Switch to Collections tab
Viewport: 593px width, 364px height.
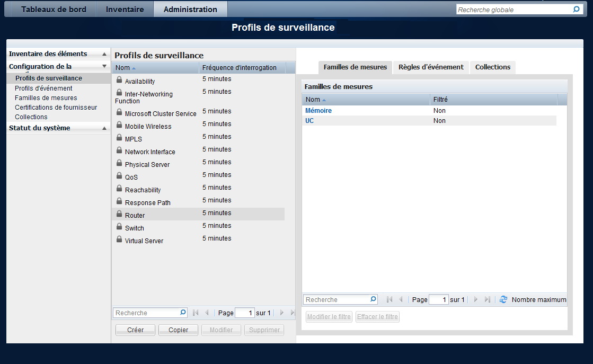click(493, 67)
